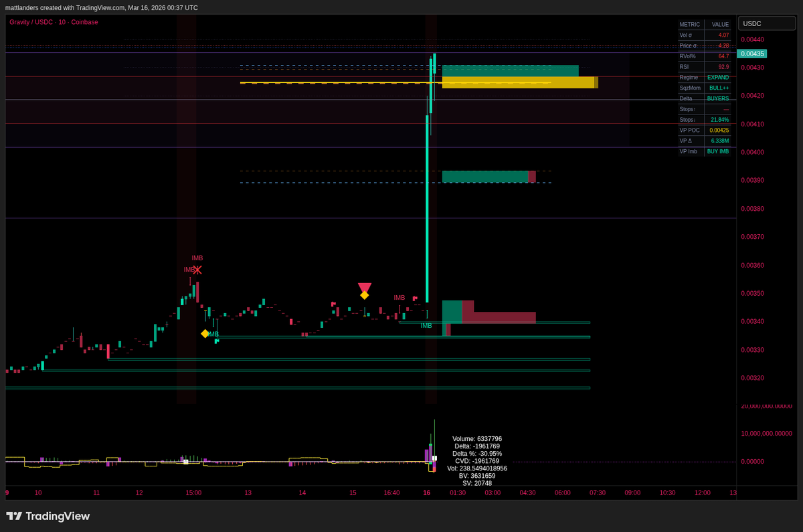
Task: Click the yellow diamond beside the green IMB label
Action: [205, 333]
